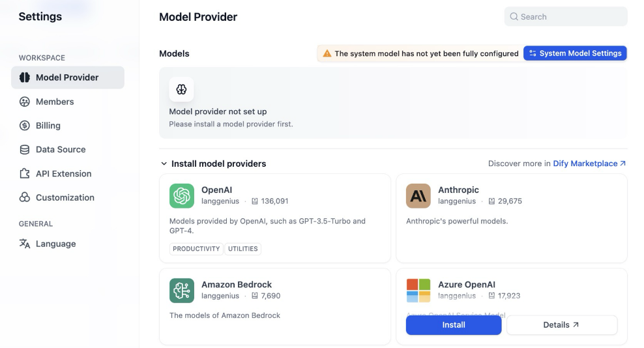The height and width of the screenshot is (348, 644).
Task: Collapse the Install model providers section
Action: pos(164,164)
